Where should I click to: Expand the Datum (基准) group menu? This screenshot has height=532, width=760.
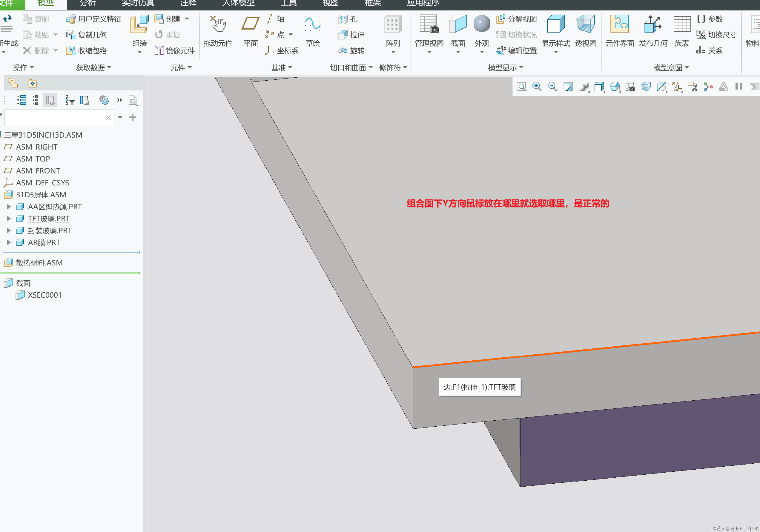(x=282, y=67)
